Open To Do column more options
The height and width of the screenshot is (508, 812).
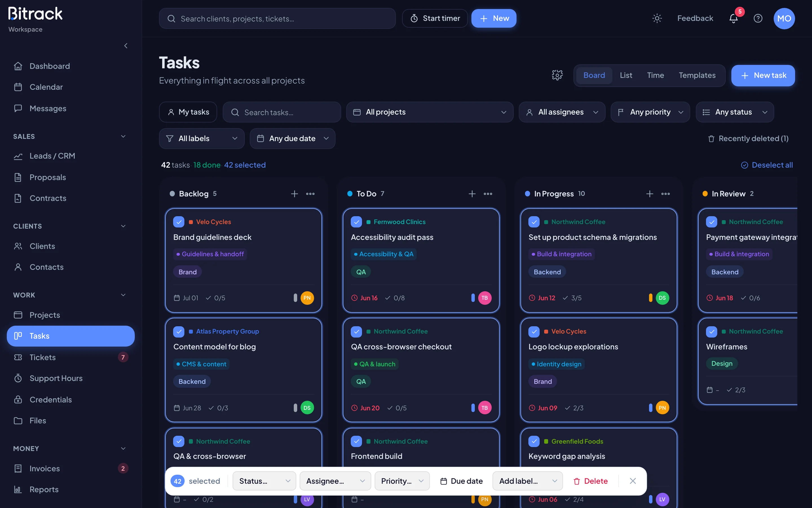(x=488, y=194)
